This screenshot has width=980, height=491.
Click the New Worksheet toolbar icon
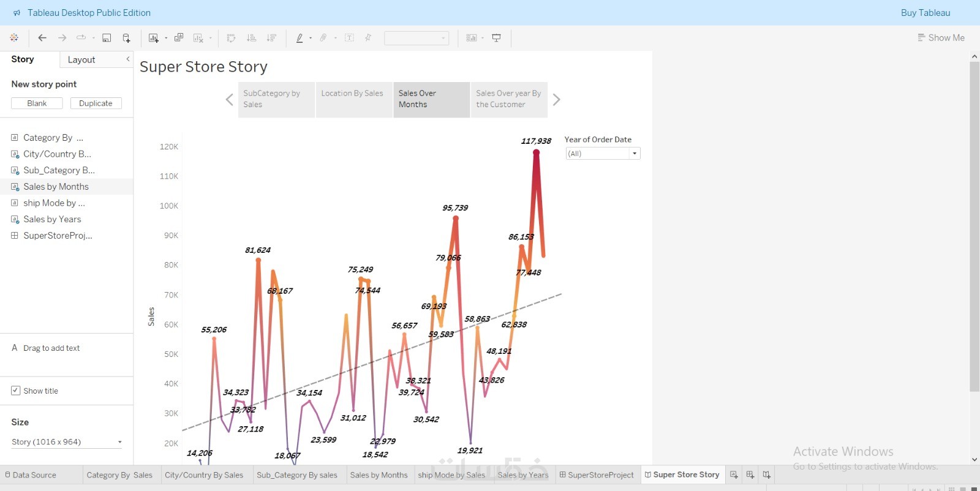153,38
